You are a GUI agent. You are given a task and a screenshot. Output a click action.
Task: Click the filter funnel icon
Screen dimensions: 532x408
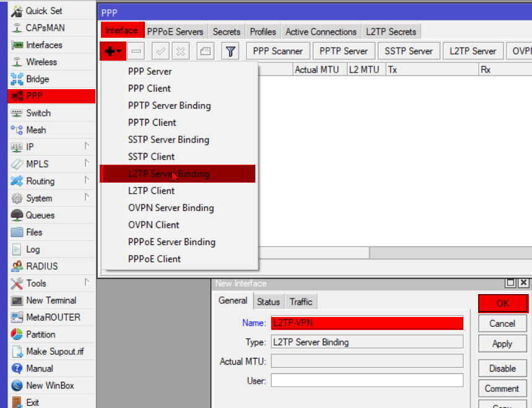230,51
